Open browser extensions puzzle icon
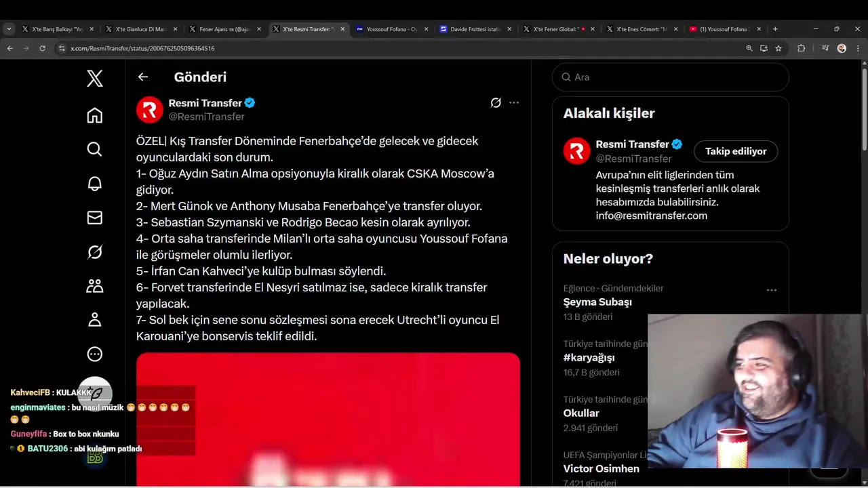Image resolution: width=868 pixels, height=488 pixels. click(x=801, y=48)
